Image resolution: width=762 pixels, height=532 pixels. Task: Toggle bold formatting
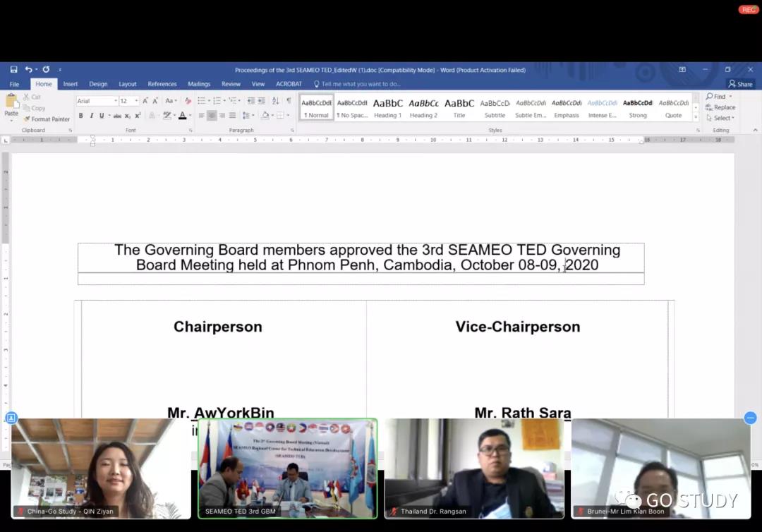tap(80, 116)
